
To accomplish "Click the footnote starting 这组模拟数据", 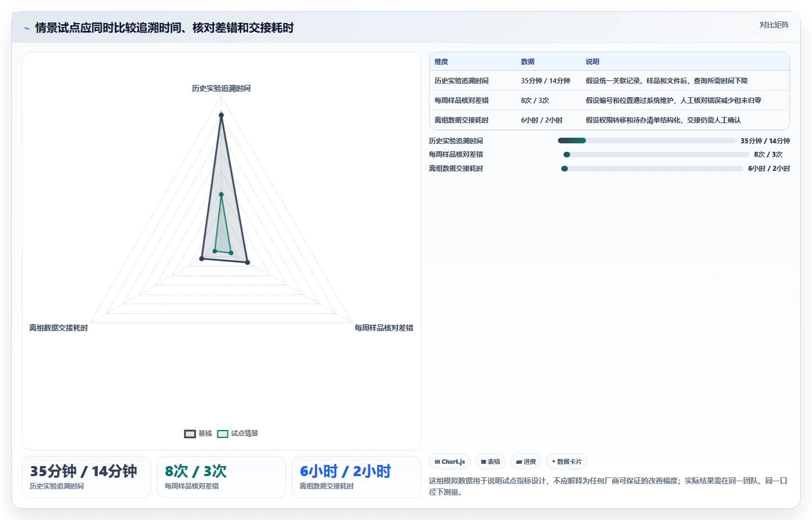I will 608,486.
